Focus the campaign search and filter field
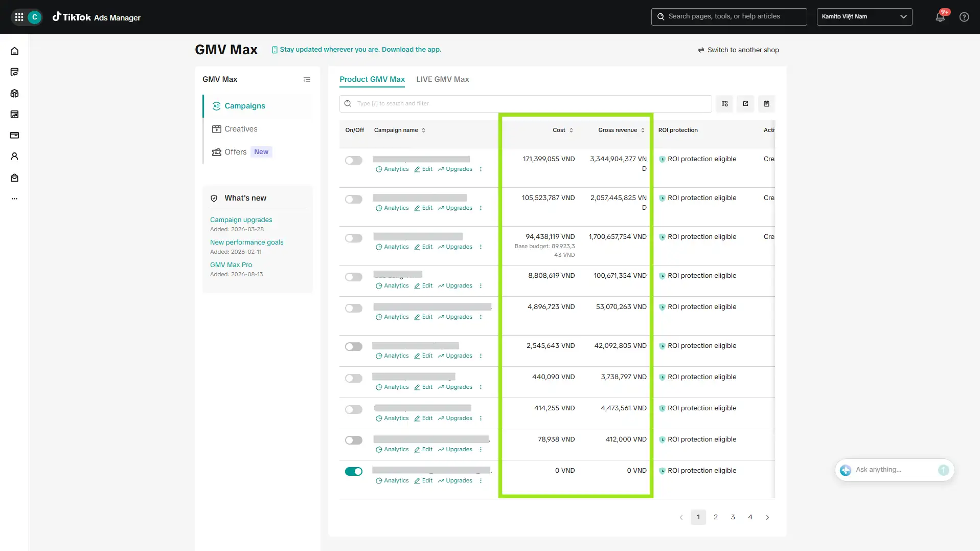 (526, 104)
